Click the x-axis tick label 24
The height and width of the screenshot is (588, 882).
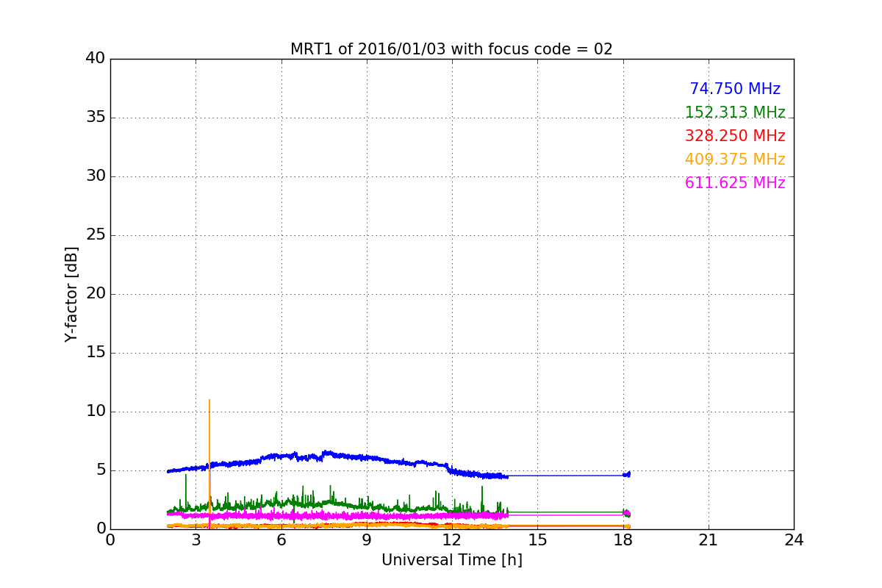(794, 540)
